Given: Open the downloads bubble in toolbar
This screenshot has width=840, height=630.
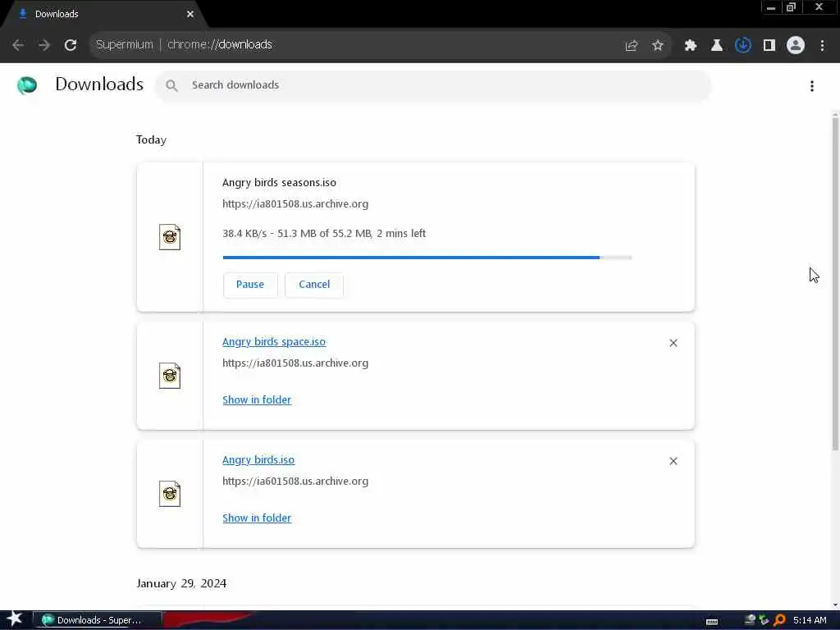Looking at the screenshot, I should tap(743, 46).
